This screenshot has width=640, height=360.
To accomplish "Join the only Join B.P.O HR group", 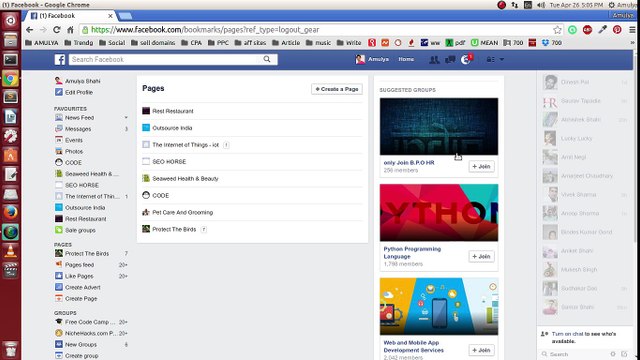I will pyautogui.click(x=481, y=167).
